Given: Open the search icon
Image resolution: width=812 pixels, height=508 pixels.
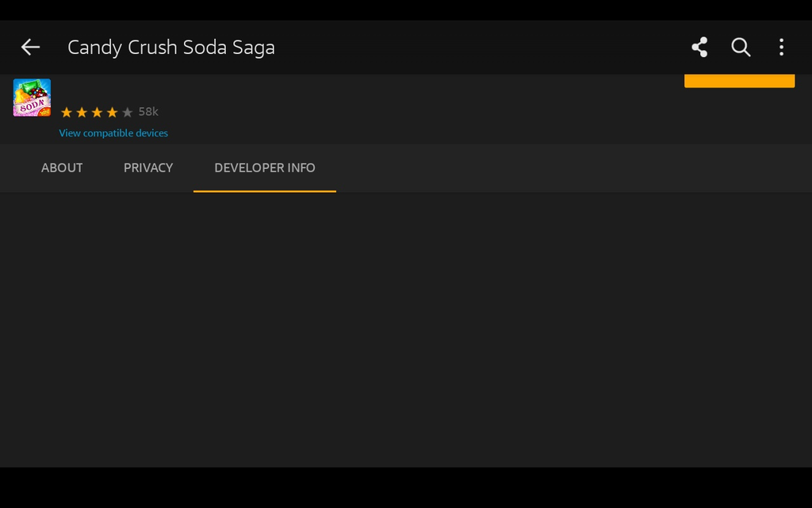Looking at the screenshot, I should [x=741, y=47].
